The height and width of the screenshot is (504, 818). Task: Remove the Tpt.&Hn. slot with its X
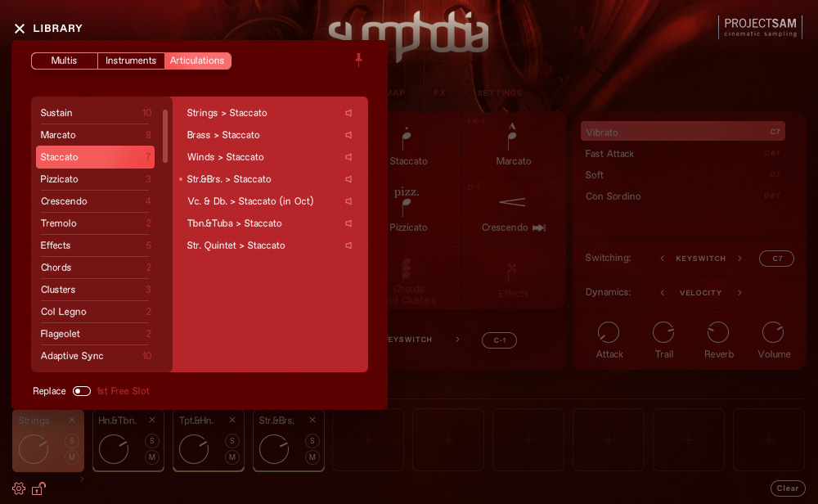pyautogui.click(x=232, y=420)
